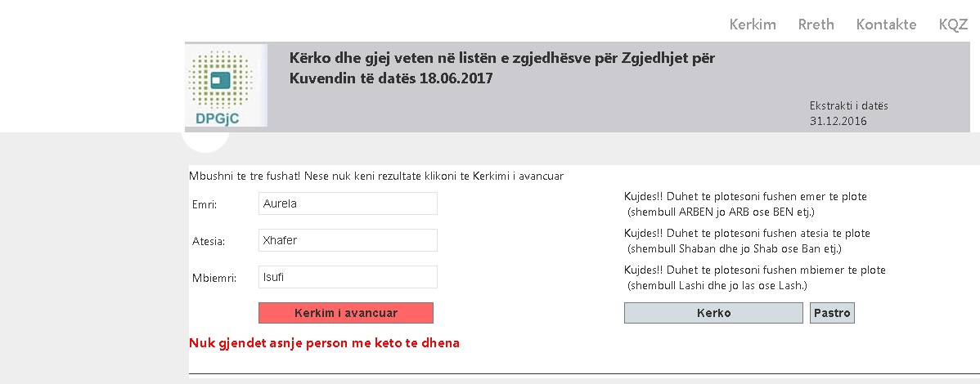Click the Atesia field label
980x384 pixels.
[208, 241]
